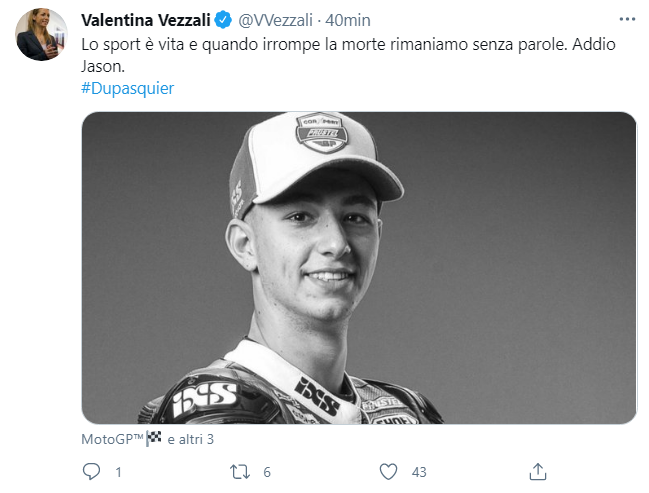The image size is (649, 493).
Task: Click the tweet text starting Lo sport
Action: [x=348, y=55]
